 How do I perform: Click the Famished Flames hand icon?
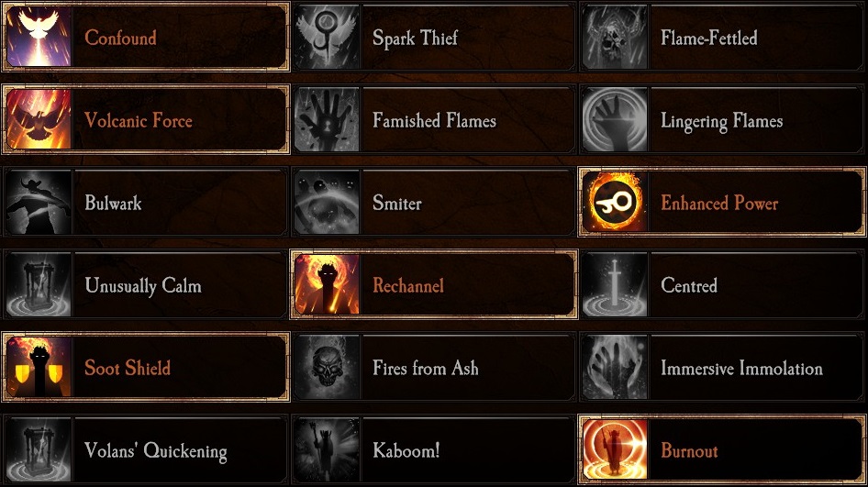(327, 119)
